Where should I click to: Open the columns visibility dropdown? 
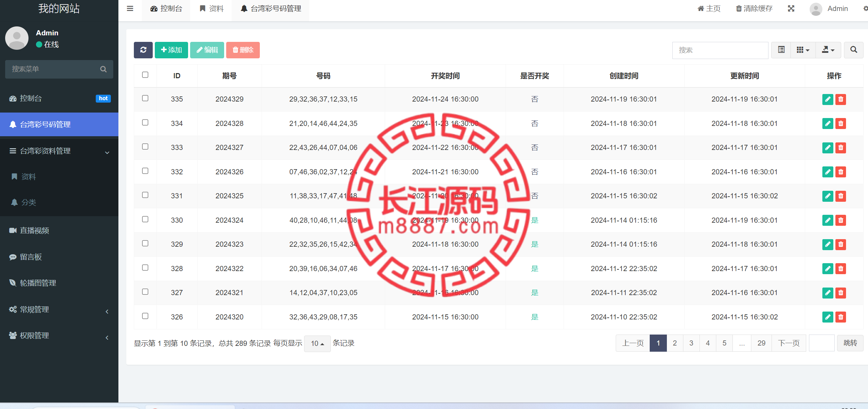[x=803, y=50]
